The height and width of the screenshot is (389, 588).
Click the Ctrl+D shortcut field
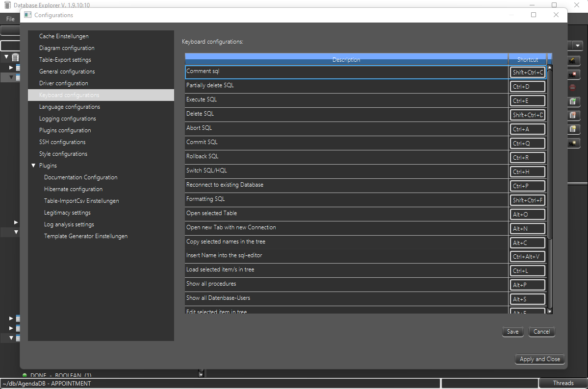click(527, 87)
